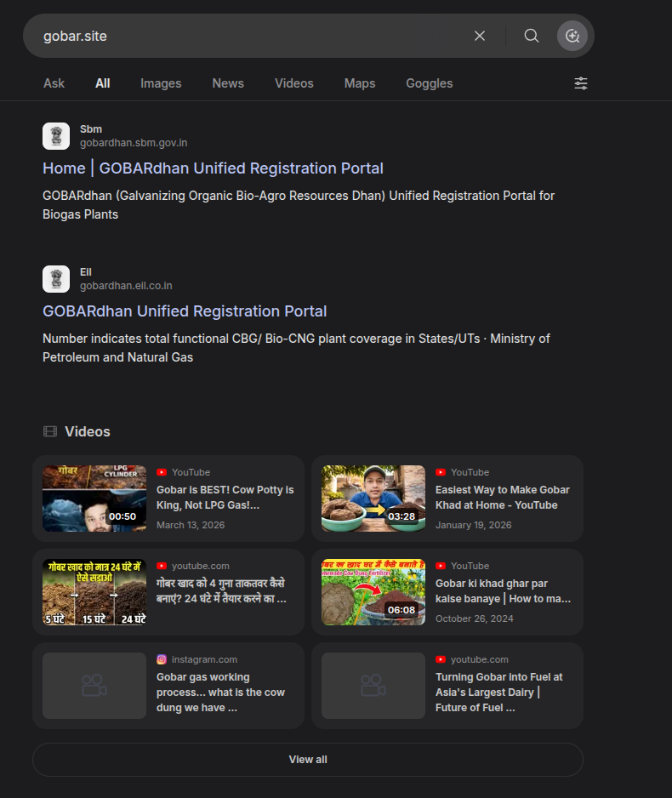
Task: Click the YouTube icon on the Asia's Largest Dairy video
Action: coord(441,659)
